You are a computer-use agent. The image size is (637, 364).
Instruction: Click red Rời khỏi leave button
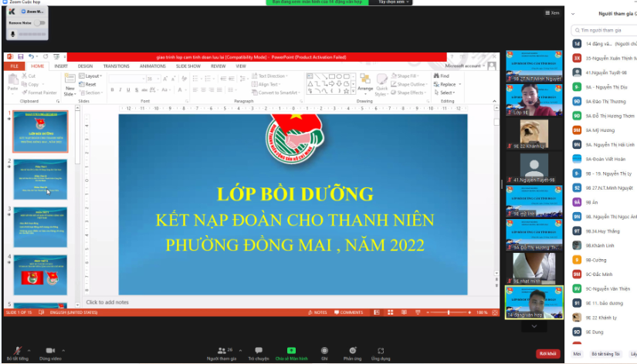point(547,354)
